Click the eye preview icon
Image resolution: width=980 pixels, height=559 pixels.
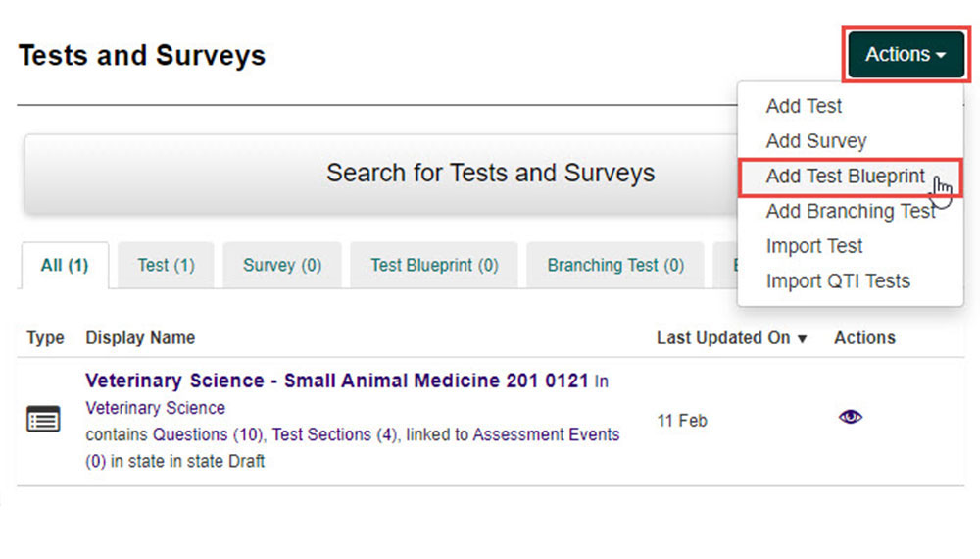(850, 417)
